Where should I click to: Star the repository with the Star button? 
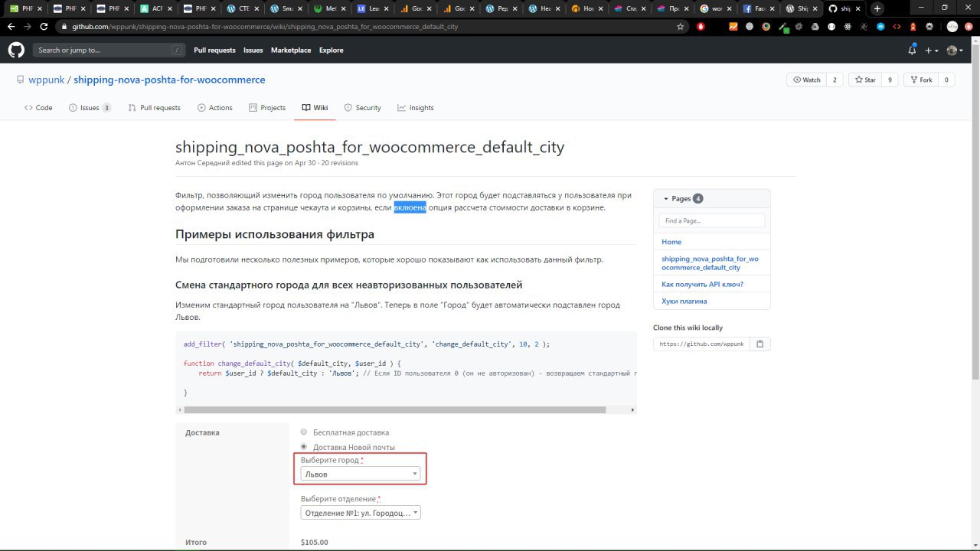point(864,80)
